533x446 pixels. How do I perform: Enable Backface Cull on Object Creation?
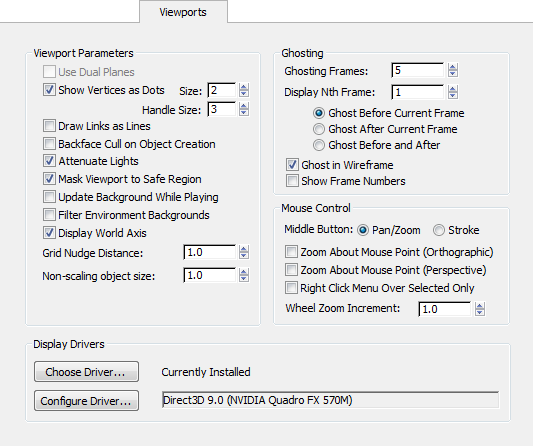point(49,144)
